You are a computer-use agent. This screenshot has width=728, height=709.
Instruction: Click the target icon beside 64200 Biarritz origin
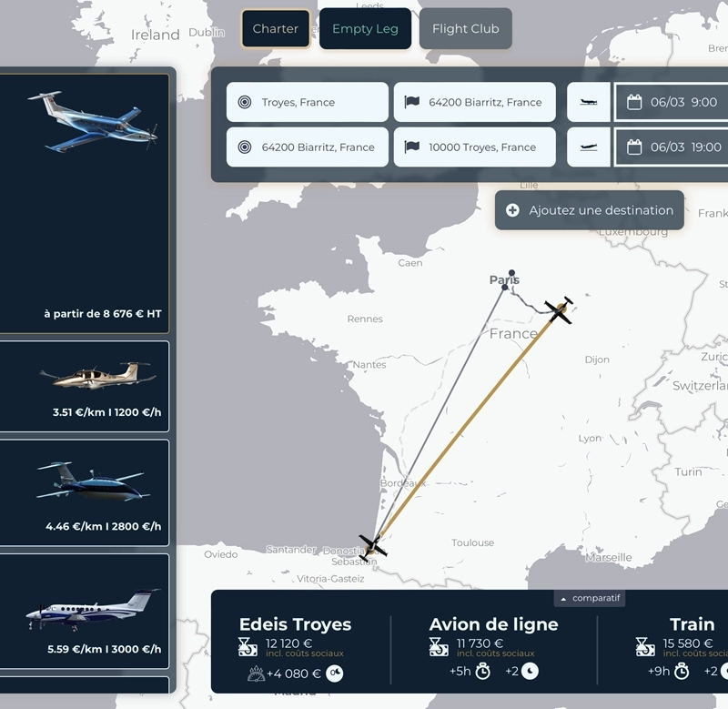(x=244, y=147)
